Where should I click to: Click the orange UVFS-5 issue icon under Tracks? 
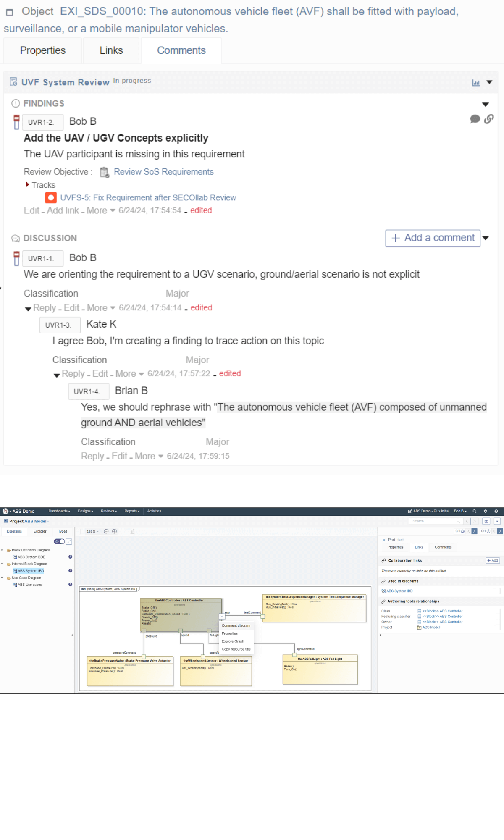coord(51,197)
